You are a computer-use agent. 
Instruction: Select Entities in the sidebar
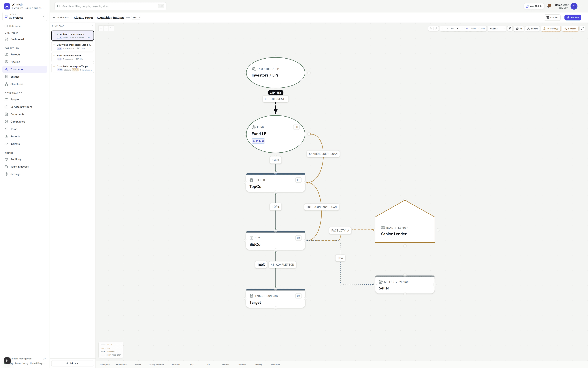24,77
